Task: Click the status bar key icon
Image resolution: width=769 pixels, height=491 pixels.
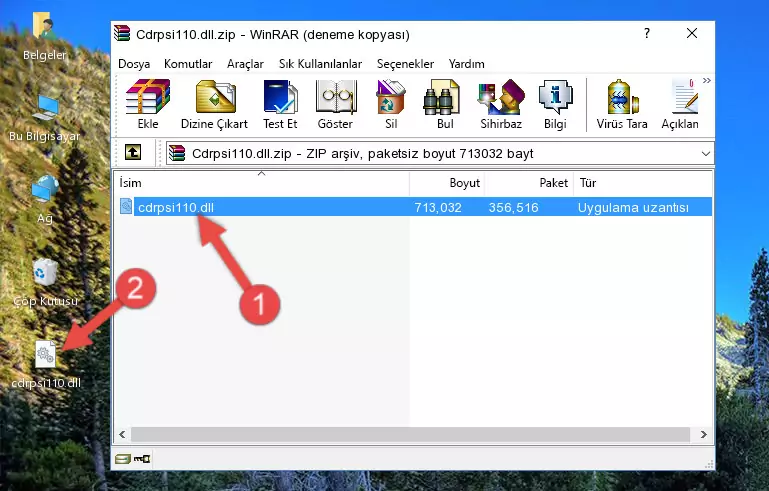Action: click(x=142, y=459)
